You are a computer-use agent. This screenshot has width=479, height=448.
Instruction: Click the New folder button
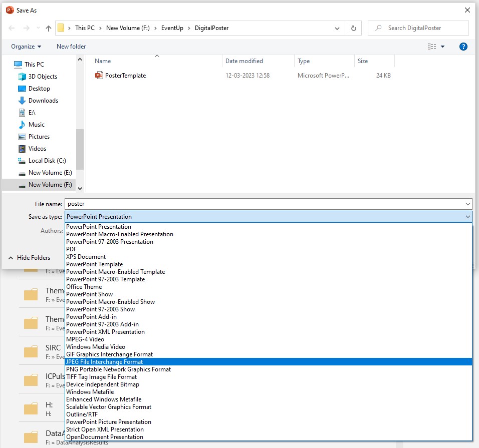pos(71,47)
